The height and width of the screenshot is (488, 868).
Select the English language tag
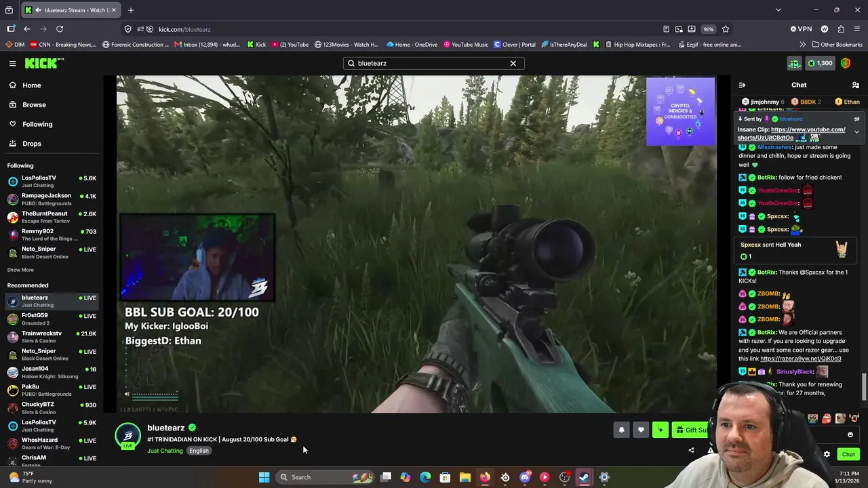click(199, 451)
